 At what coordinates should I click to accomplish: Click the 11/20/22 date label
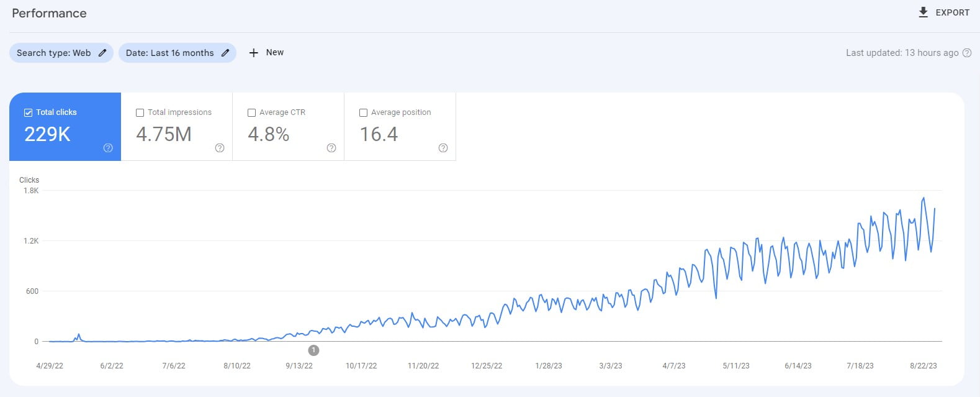pyautogui.click(x=423, y=366)
